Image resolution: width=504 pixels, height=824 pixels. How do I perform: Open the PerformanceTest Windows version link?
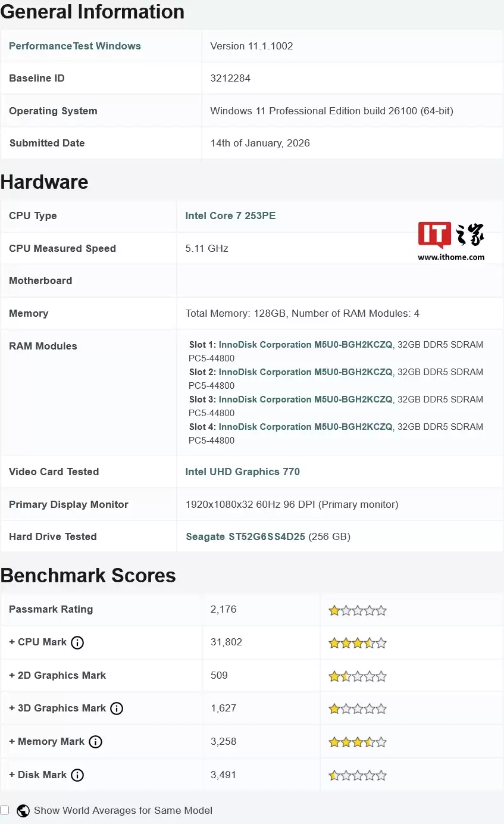point(74,46)
